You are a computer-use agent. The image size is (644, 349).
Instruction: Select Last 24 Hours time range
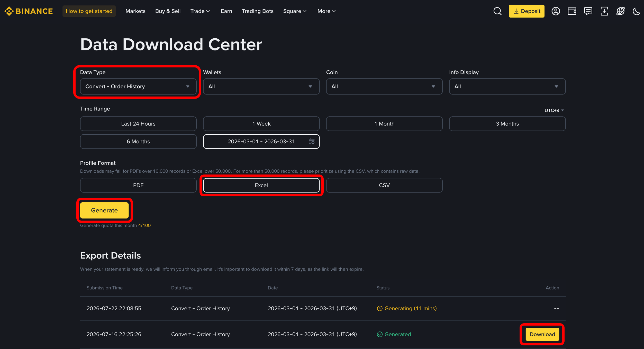coord(138,124)
